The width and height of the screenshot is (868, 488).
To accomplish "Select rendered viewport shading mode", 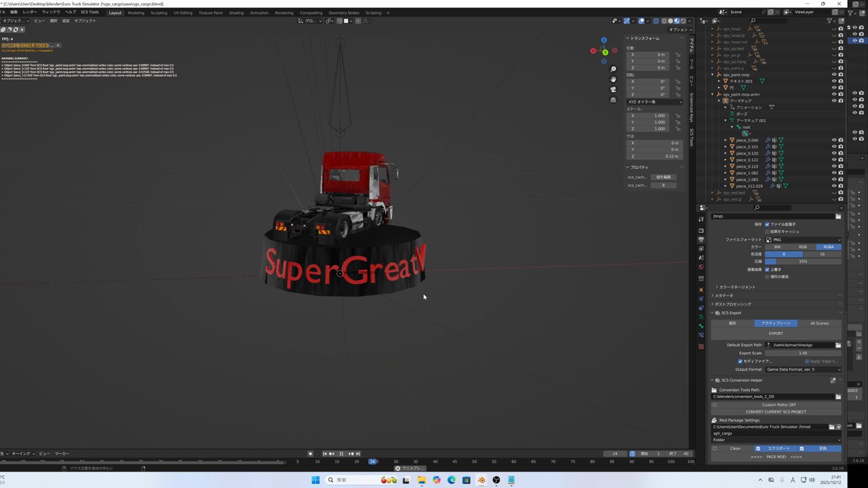I will [x=682, y=21].
